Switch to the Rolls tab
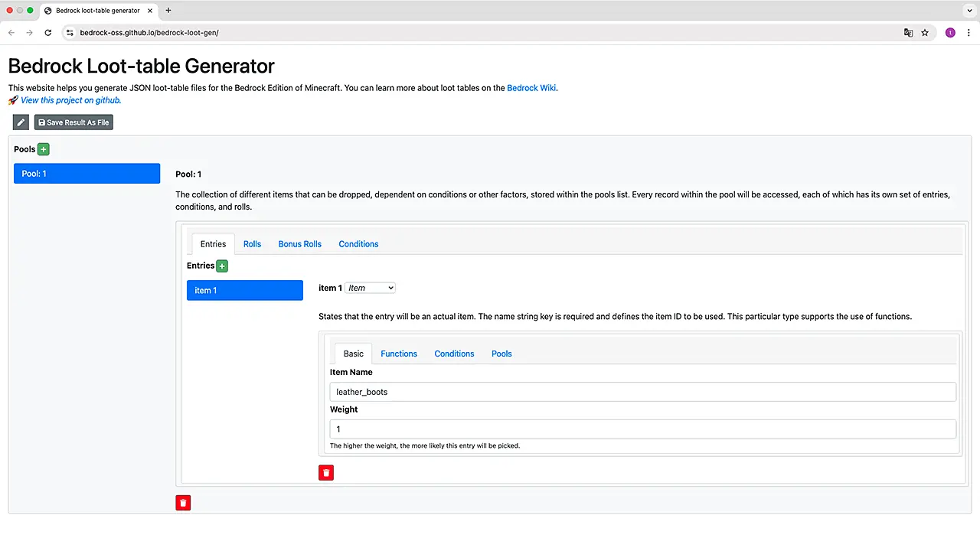 tap(252, 244)
